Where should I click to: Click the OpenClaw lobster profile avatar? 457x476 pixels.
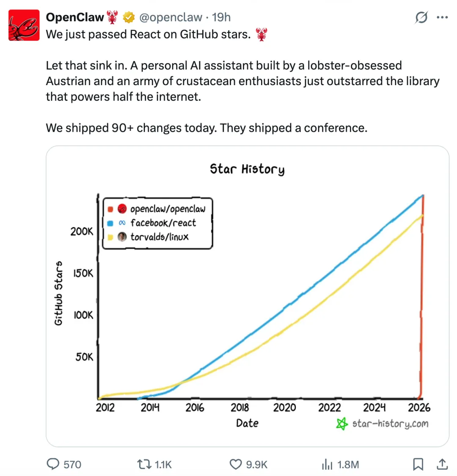pos(24,25)
